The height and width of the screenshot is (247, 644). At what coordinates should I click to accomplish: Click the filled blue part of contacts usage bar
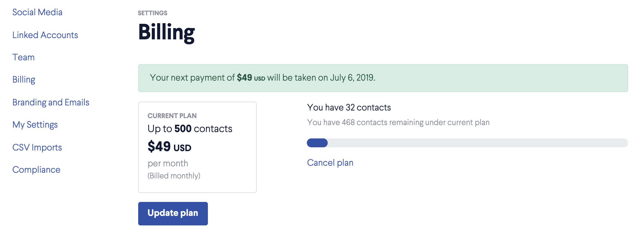317,143
